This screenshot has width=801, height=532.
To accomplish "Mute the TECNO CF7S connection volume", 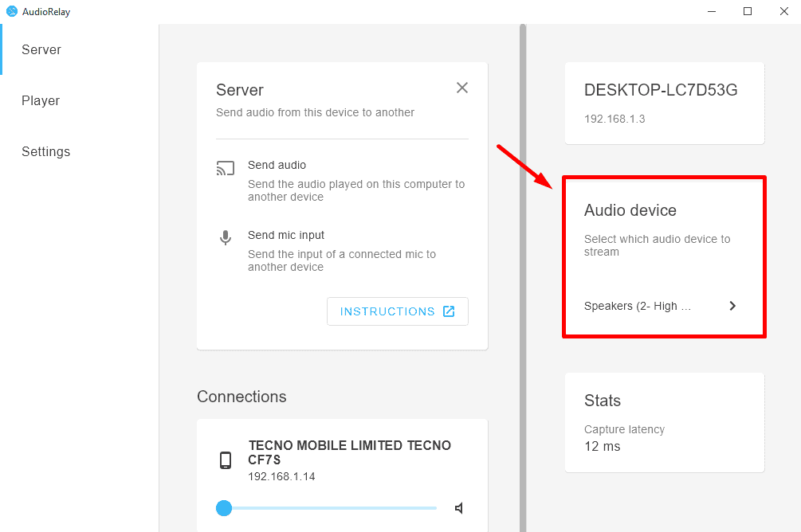I will [459, 508].
